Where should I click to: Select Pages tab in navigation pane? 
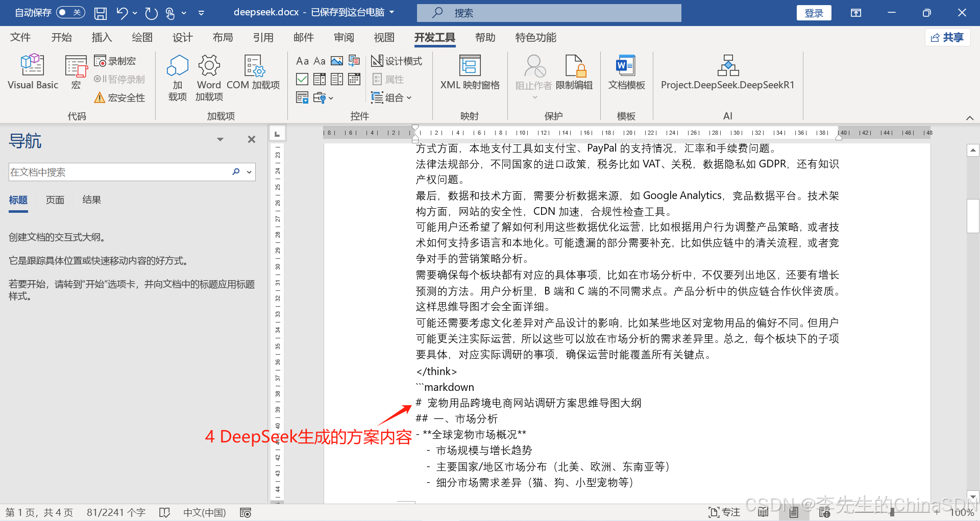(55, 200)
